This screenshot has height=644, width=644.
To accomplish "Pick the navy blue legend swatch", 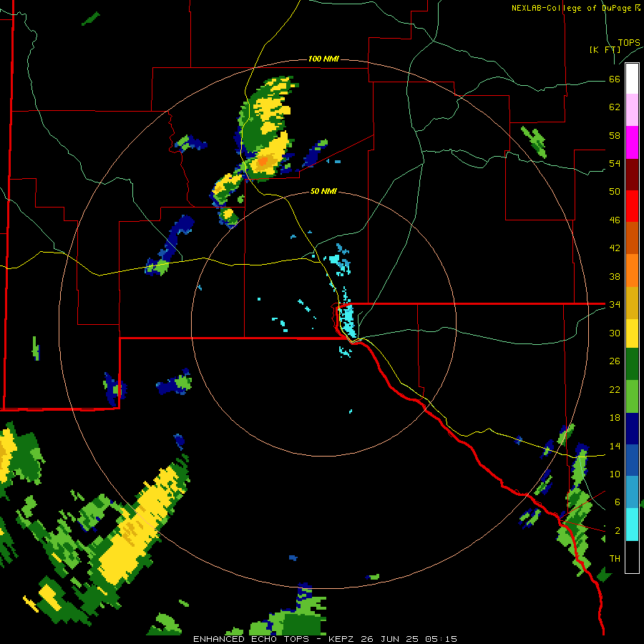I will 632,429.
